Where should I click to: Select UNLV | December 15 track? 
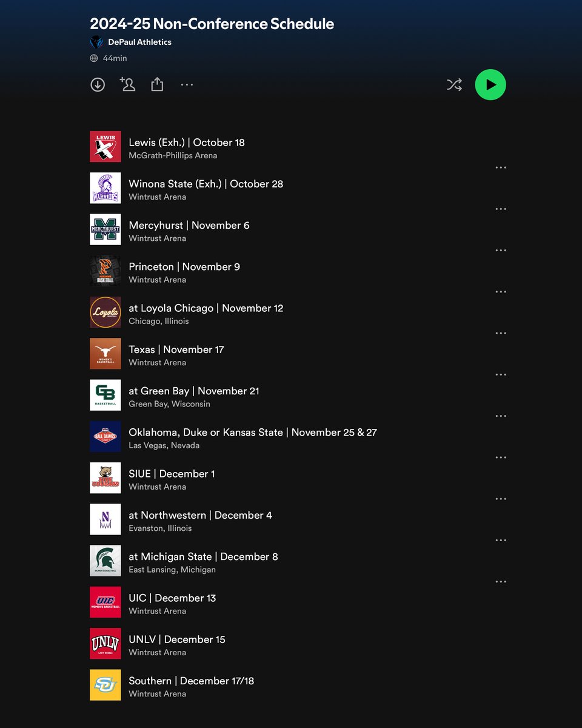pyautogui.click(x=177, y=639)
